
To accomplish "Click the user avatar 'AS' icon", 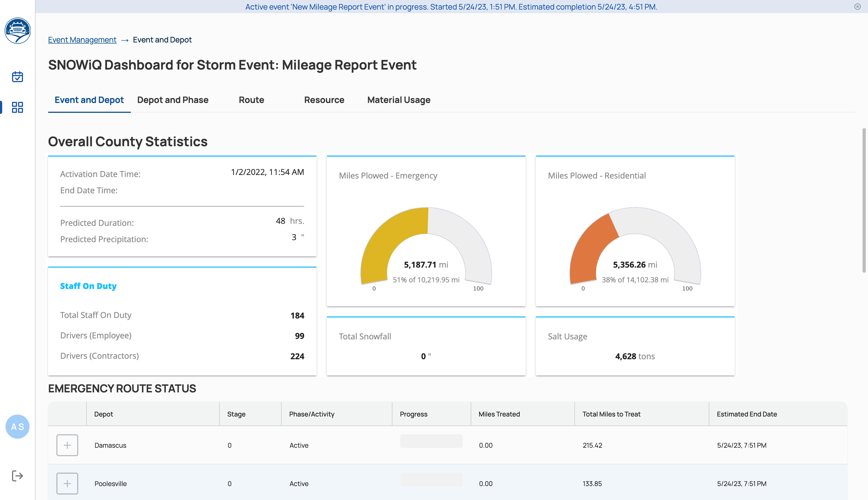I will pyautogui.click(x=18, y=427).
